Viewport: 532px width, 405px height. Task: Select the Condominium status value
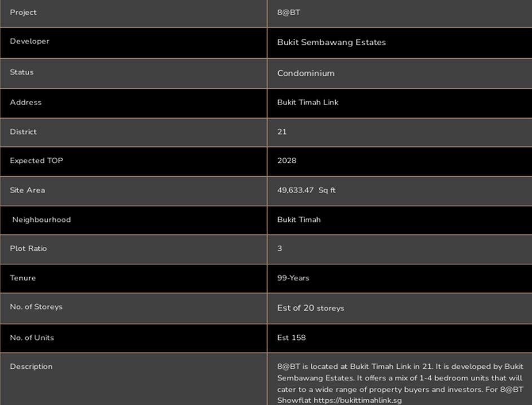(x=305, y=73)
